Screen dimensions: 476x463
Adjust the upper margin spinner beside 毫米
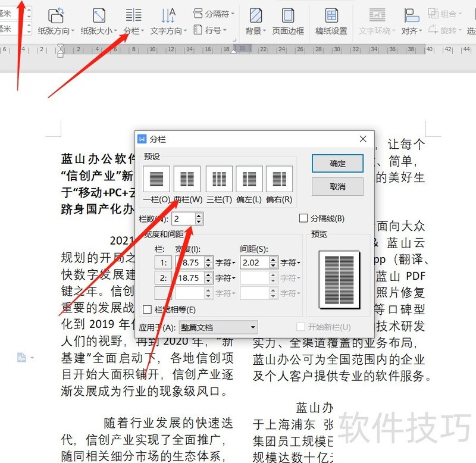click(x=29, y=13)
